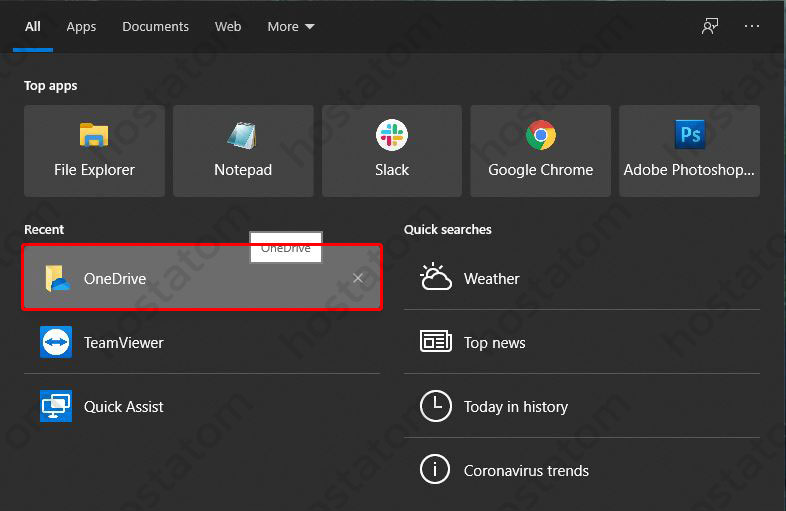Click the Quick Assist icon
The width and height of the screenshot is (786, 511).
(56, 406)
